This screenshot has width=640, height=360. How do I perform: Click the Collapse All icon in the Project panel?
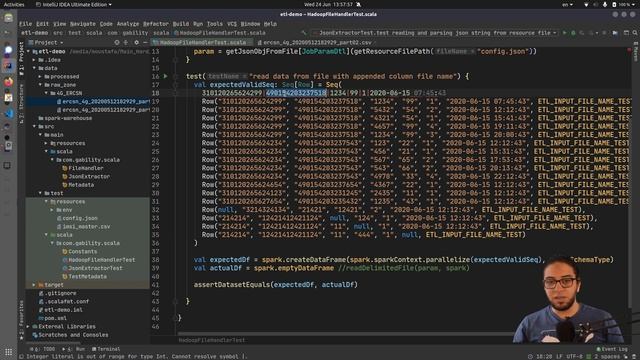[x=126, y=42]
